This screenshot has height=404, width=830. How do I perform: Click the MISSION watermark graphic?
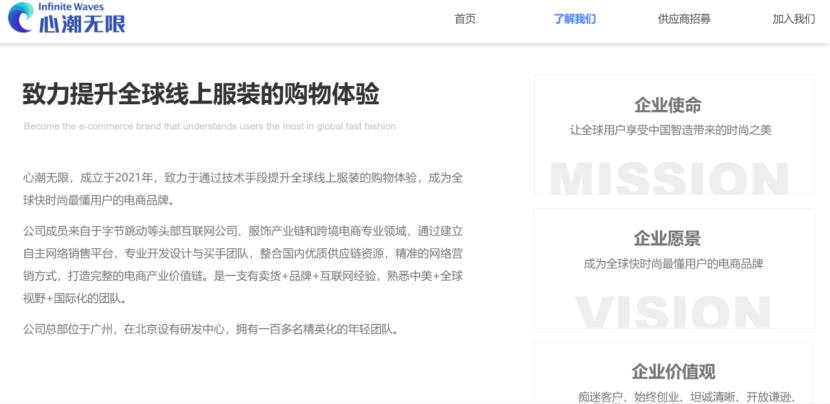(669, 176)
